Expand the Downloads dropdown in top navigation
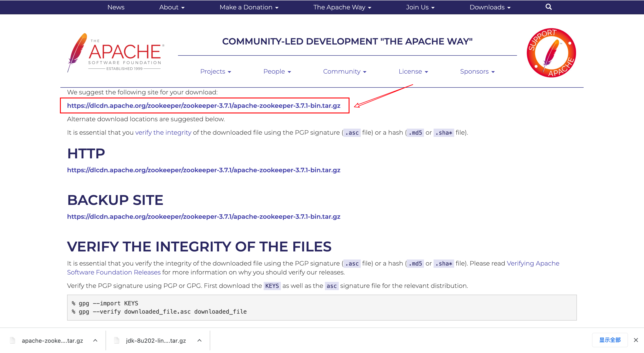Viewport: 644px width, 353px height. click(x=490, y=7)
